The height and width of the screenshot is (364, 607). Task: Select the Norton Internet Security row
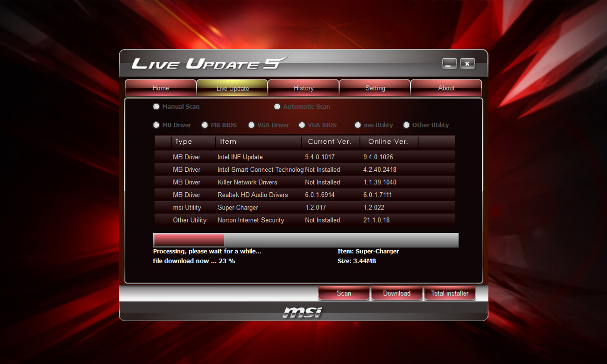point(304,220)
